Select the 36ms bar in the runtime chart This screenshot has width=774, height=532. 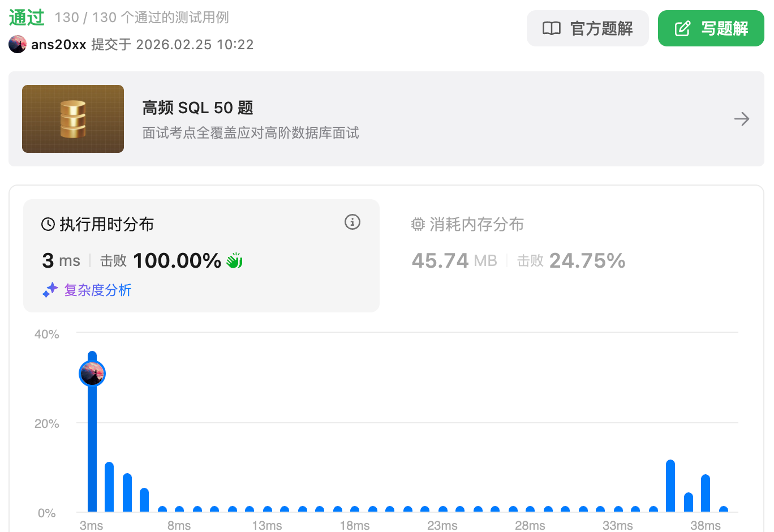(670, 486)
